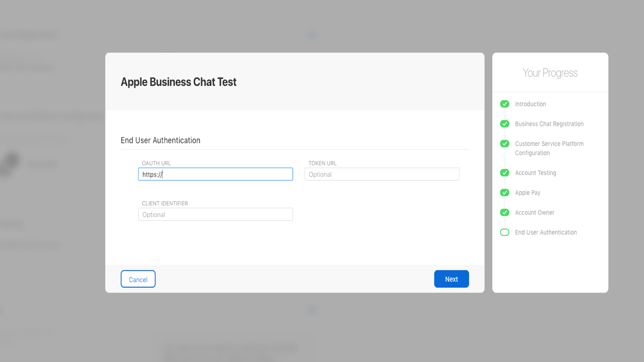Screen dimensions: 644x362
Task: Click the CLIENT IDENTIFIER field label
Action: [165, 203]
